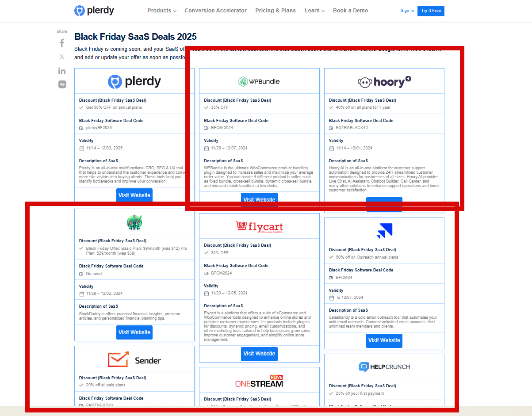Click the Sign In link
Screen dimensions: 532x416
[x=407, y=11]
